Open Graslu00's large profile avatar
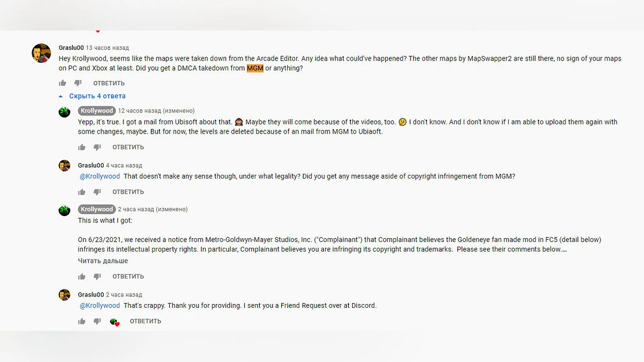 click(41, 53)
